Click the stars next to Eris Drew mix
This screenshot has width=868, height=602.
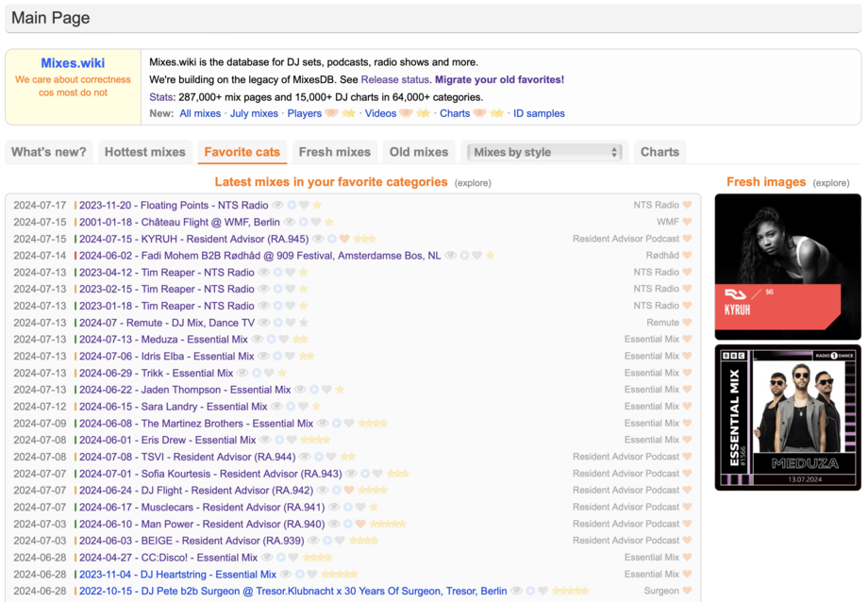tap(315, 440)
